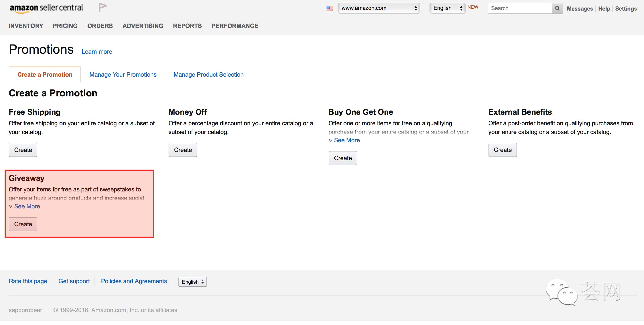644x325 pixels.
Task: Open the REPORTS menu
Action: coord(187,26)
